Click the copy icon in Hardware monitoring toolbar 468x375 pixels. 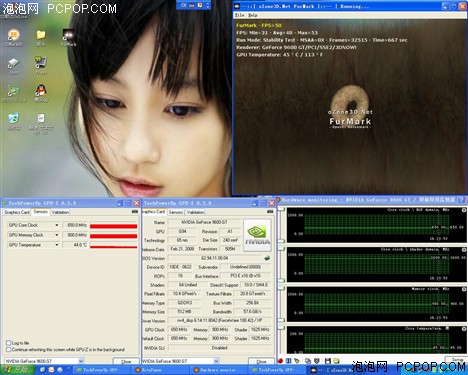click(308, 361)
